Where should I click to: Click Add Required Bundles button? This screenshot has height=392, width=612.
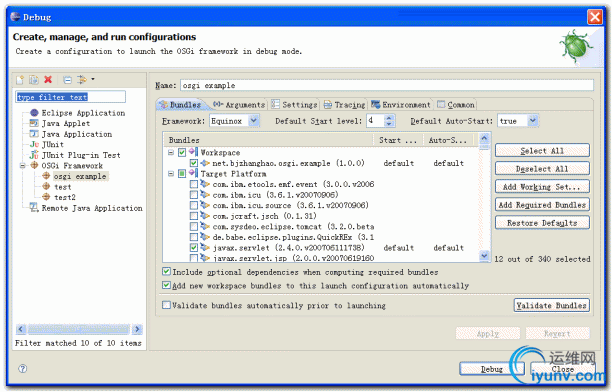pos(542,205)
